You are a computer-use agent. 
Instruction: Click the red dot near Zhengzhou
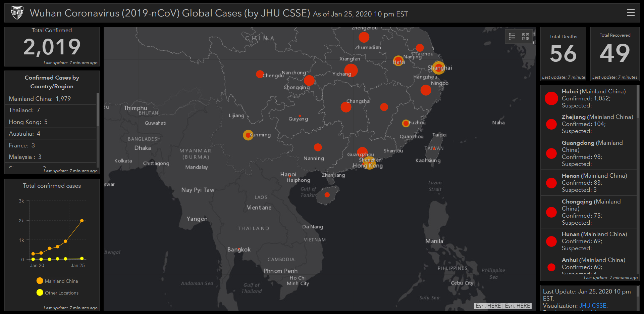364,37
